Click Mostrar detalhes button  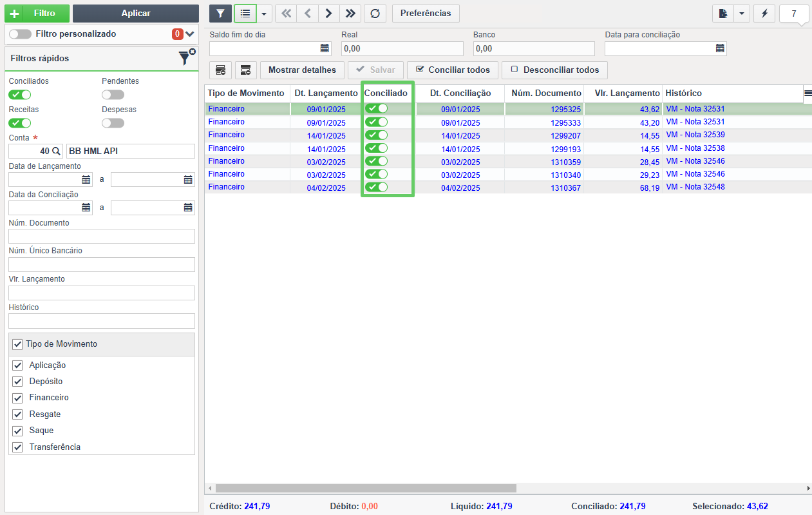302,70
